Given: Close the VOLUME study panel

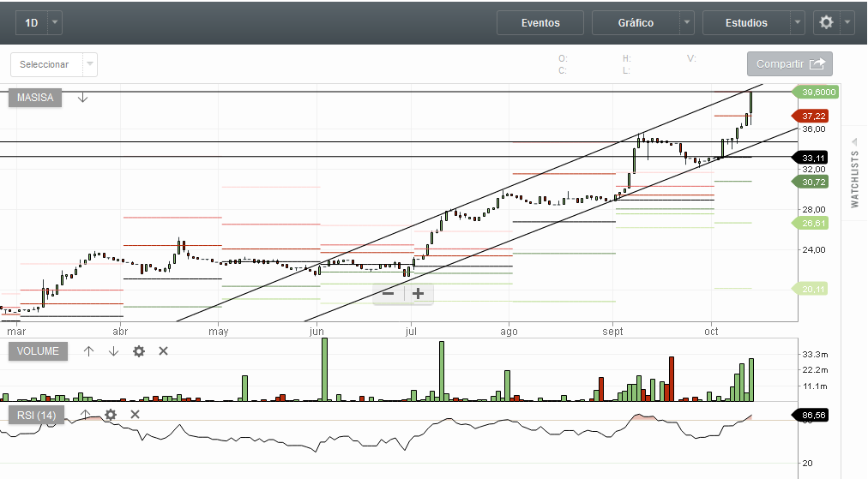Looking at the screenshot, I should coord(164,351).
